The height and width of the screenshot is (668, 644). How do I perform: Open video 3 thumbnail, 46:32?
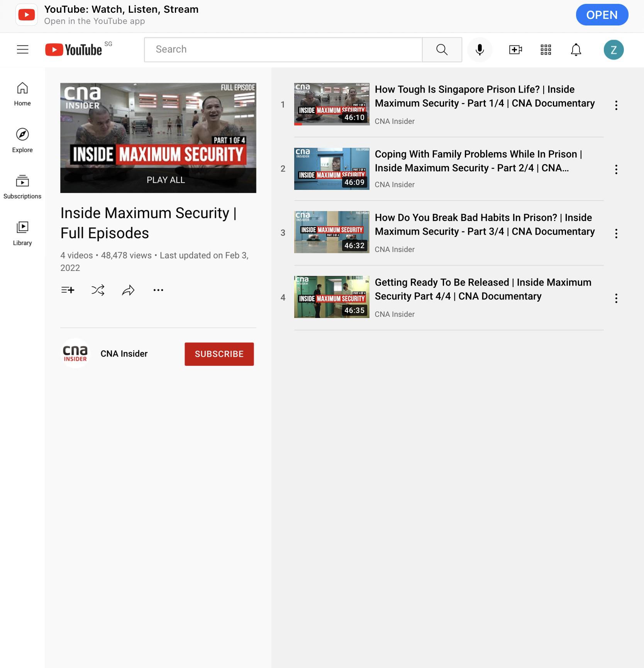(332, 232)
